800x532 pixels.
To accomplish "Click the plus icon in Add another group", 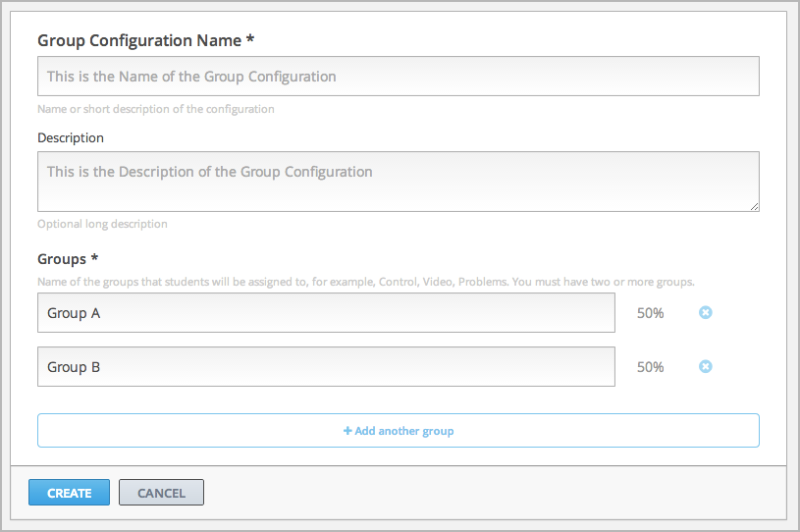I will (347, 431).
